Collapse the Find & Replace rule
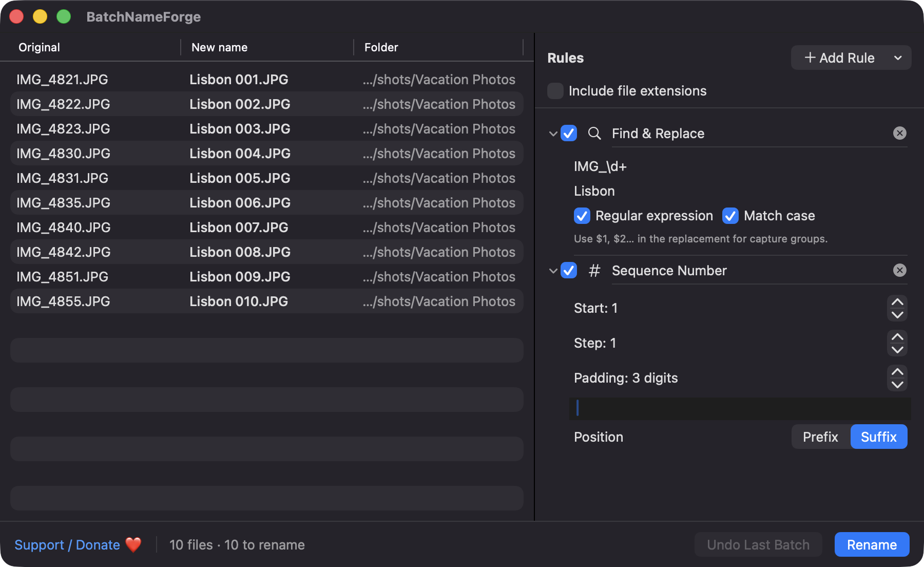The image size is (924, 567). click(553, 134)
